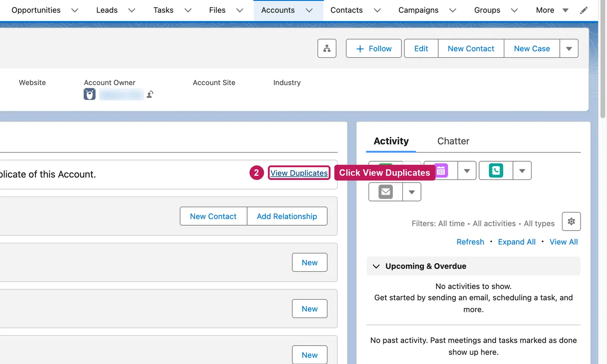607x364 pixels.
Task: Expand the Groups tab chevron
Action: (514, 10)
